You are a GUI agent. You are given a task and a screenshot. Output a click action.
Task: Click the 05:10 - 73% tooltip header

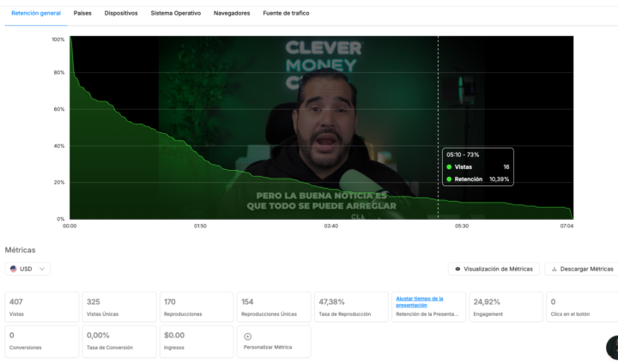463,155
